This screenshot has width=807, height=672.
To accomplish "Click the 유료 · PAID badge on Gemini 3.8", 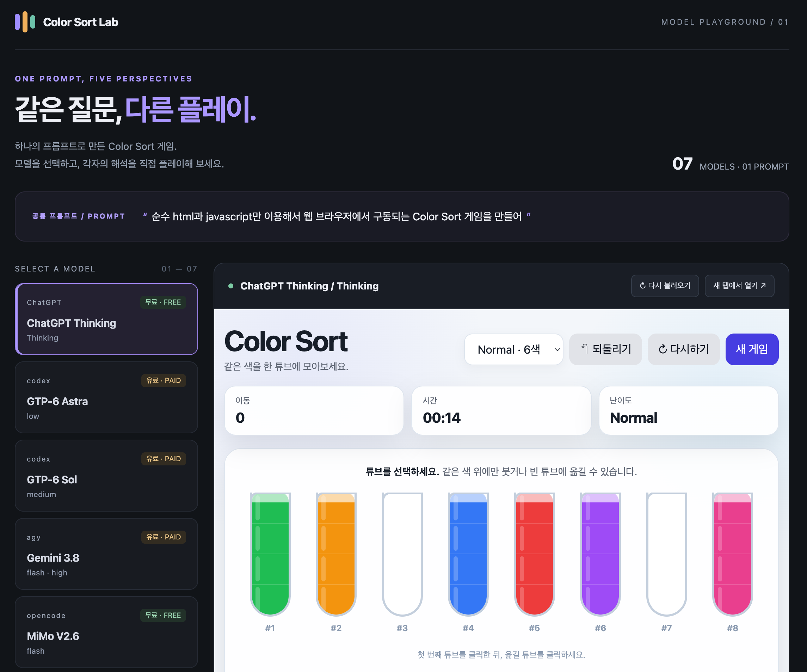I will click(x=164, y=537).
